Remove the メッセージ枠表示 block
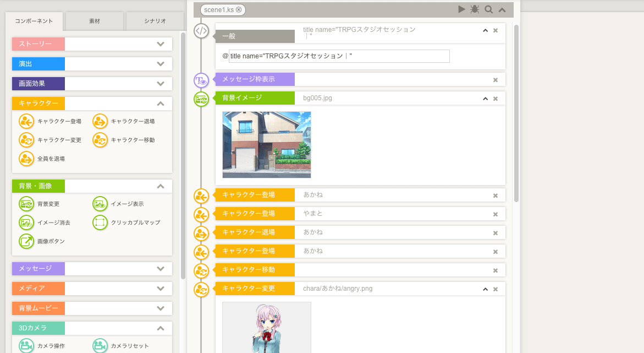644x353 pixels. (496, 80)
